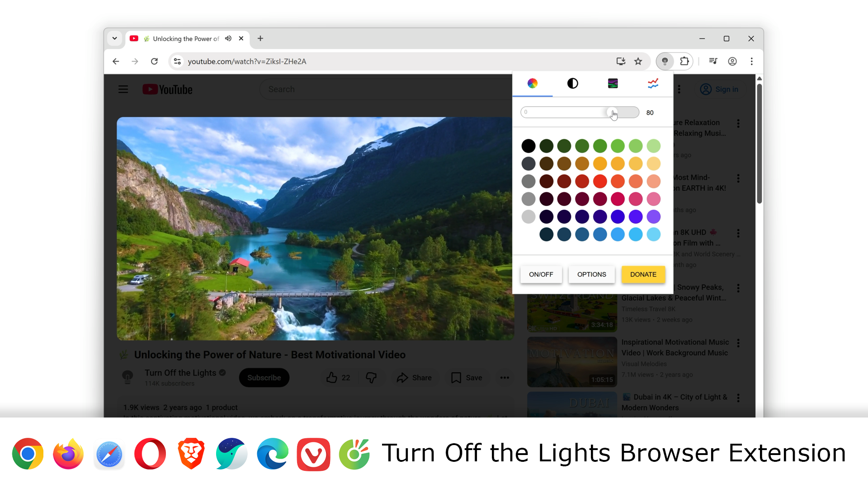Open the tab search chevron
The height and width of the screenshot is (488, 868).
(x=114, y=38)
